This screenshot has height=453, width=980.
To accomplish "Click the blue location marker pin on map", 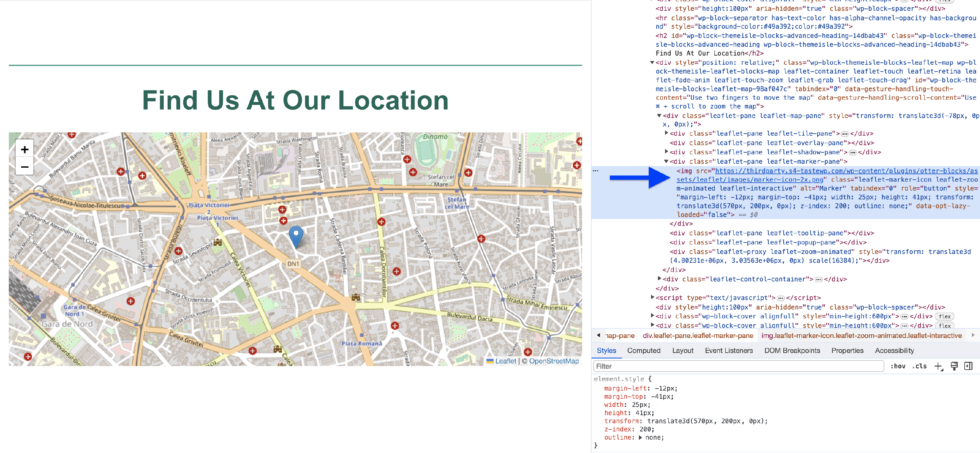I will click(x=296, y=236).
